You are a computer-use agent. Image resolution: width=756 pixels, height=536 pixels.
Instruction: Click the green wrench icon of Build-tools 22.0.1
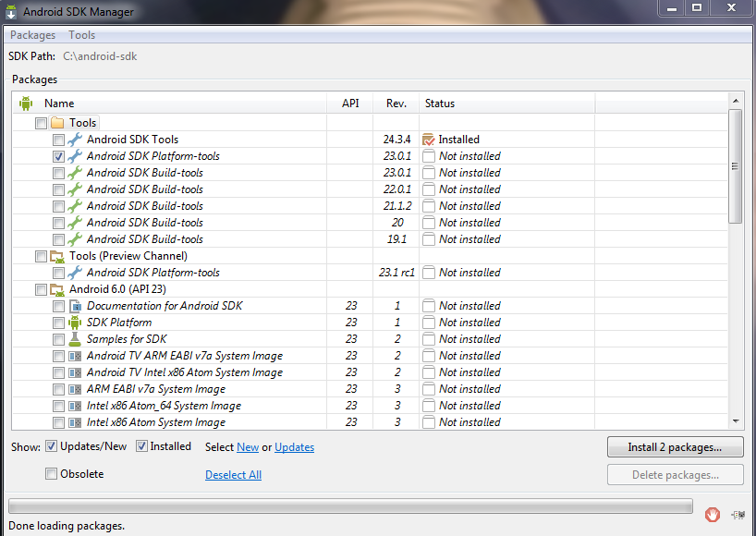(75, 189)
